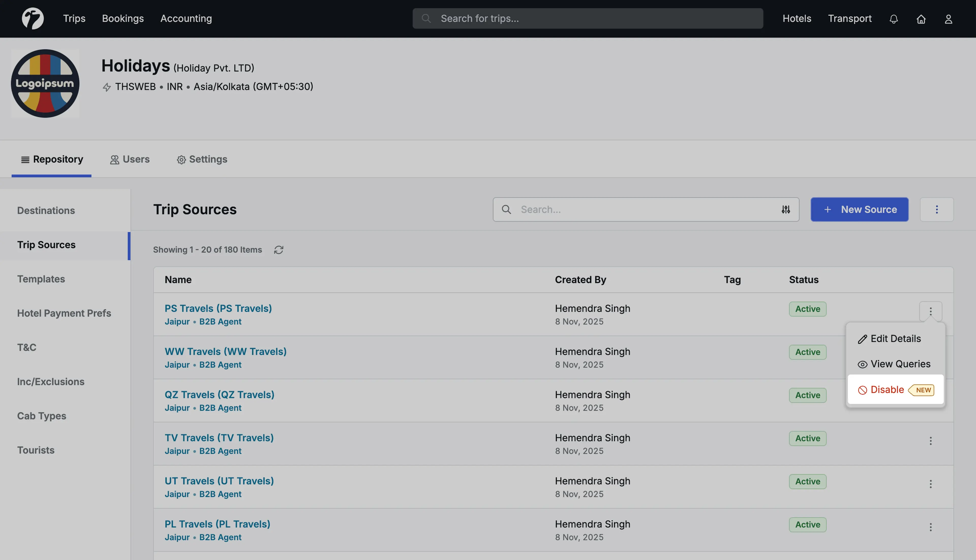Open more options beside New Source button
Viewport: 976px width, 560px height.
coord(937,209)
